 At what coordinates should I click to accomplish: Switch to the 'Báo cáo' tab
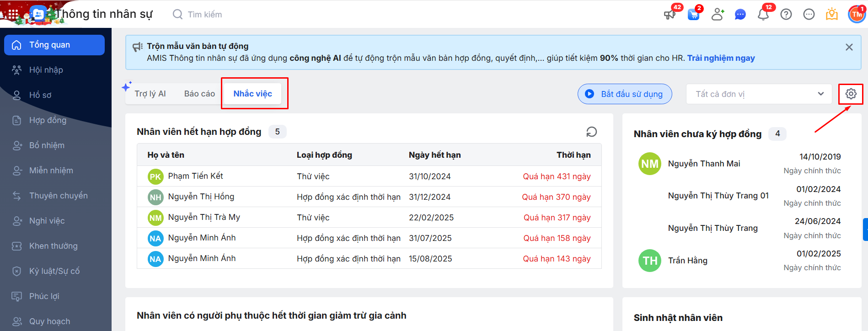point(199,94)
